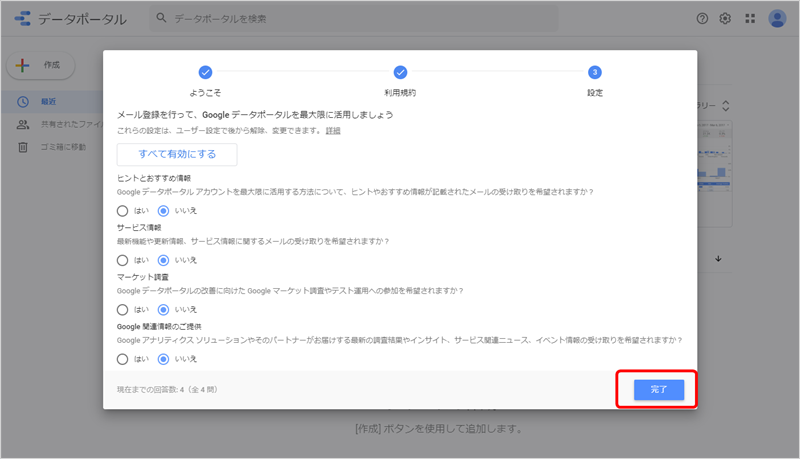The height and width of the screenshot is (459, 800).
Task: Click the すべて有効にする button
Action: tap(177, 154)
